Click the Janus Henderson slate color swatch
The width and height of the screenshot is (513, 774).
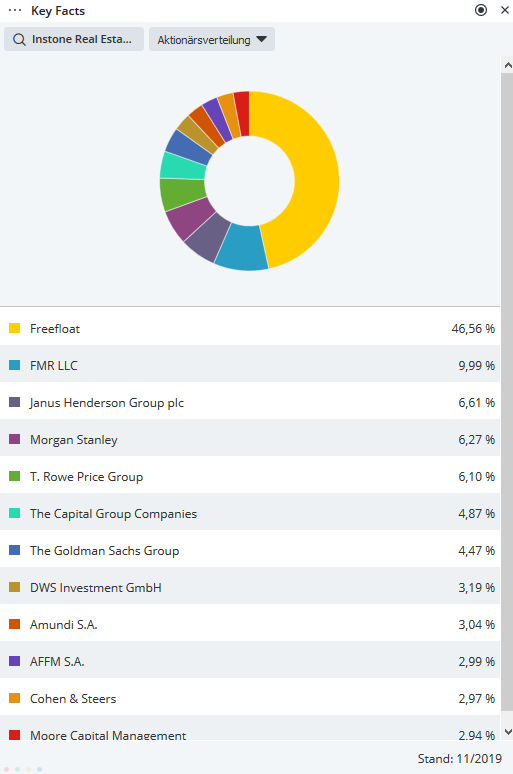pos(14,402)
